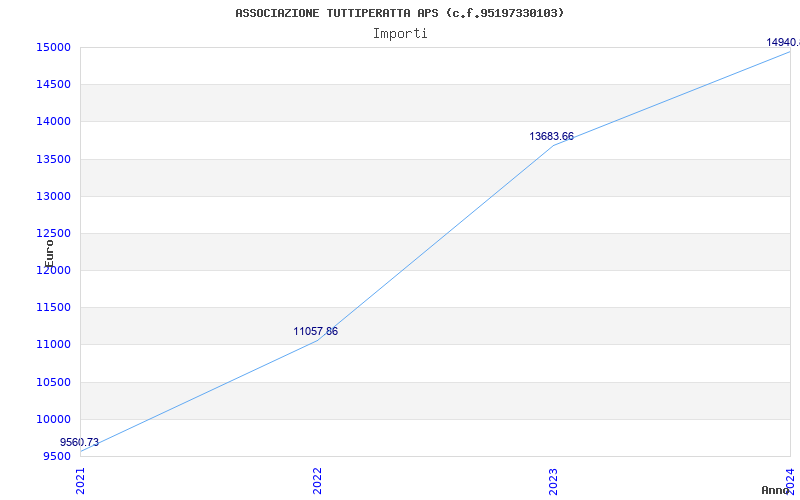Click the Euro y-axis title
800x500 pixels.
click(x=49, y=252)
